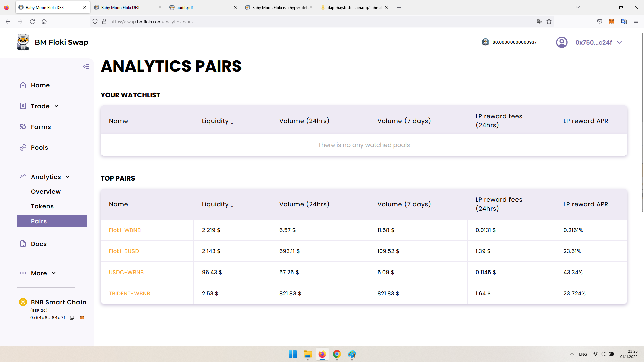This screenshot has height=362, width=644.
Task: Sort Top Pairs by Volume (7 days)
Action: tap(404, 204)
